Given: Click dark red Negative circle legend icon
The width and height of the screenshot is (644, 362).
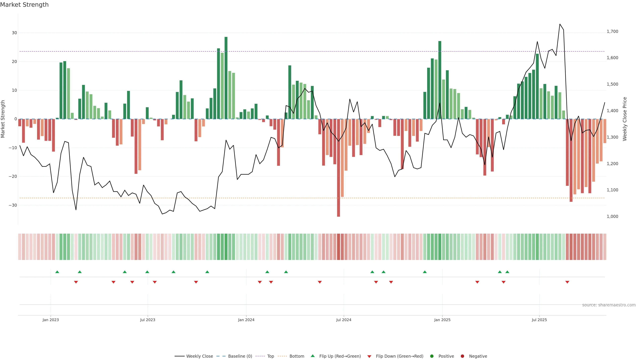Looking at the screenshot, I should [462, 356].
